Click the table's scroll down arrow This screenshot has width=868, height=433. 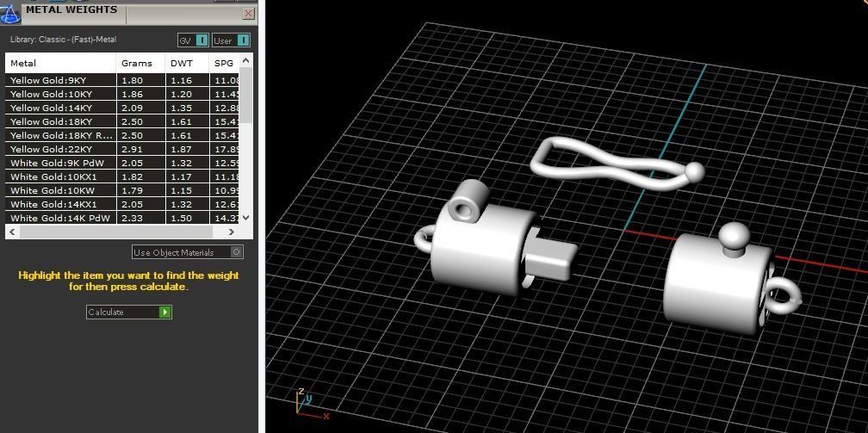[x=246, y=218]
